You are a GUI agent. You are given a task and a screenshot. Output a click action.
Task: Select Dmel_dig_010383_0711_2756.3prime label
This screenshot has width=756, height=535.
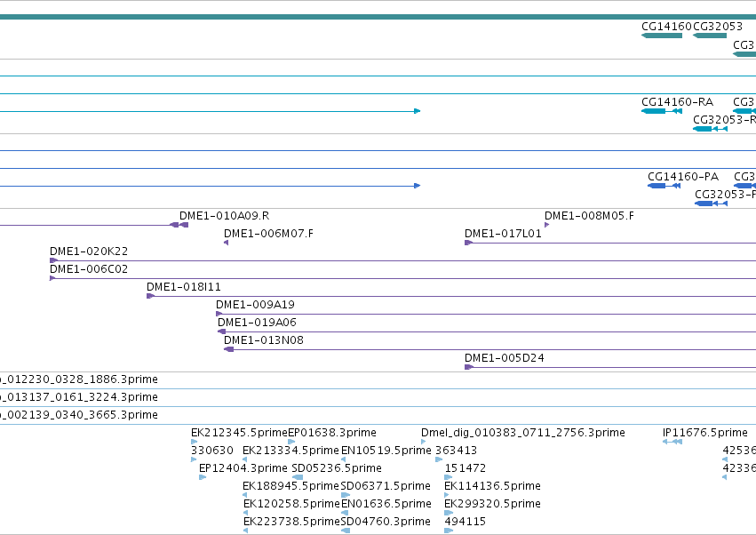point(523,433)
